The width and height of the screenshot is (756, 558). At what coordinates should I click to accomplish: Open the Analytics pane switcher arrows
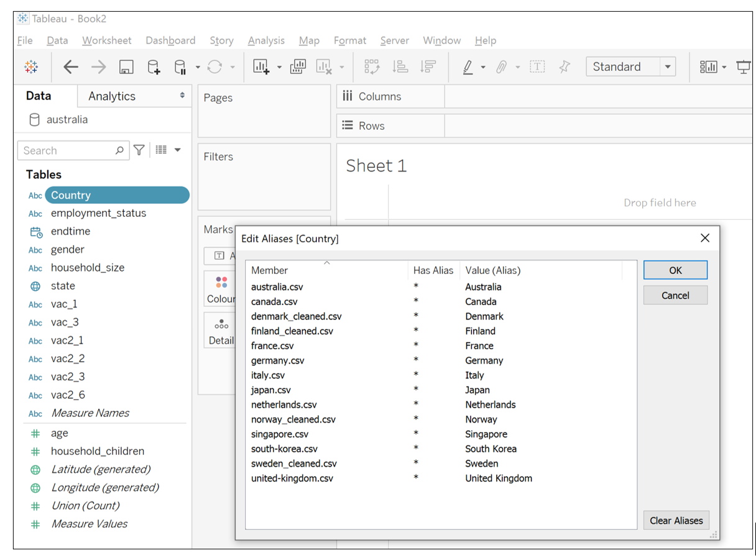coord(182,96)
